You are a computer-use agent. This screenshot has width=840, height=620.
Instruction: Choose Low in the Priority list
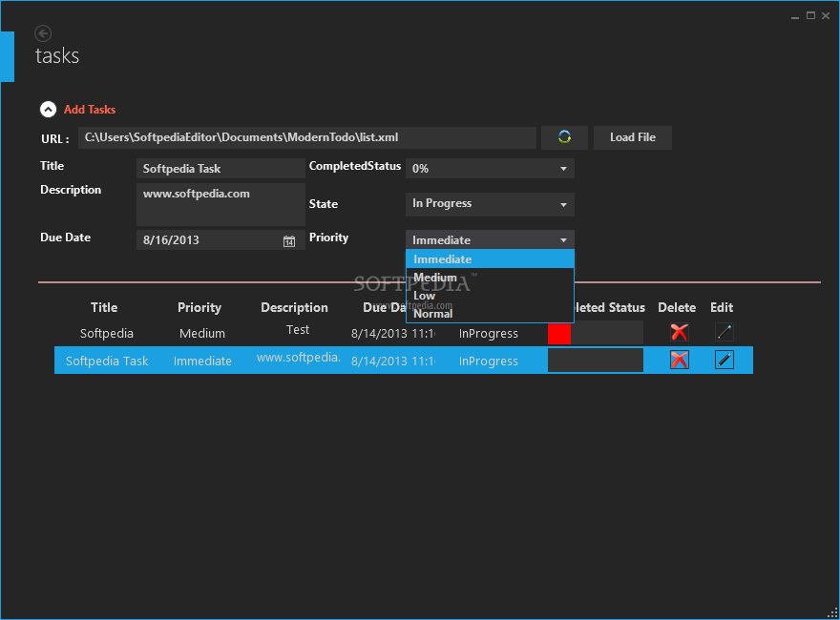(490, 296)
